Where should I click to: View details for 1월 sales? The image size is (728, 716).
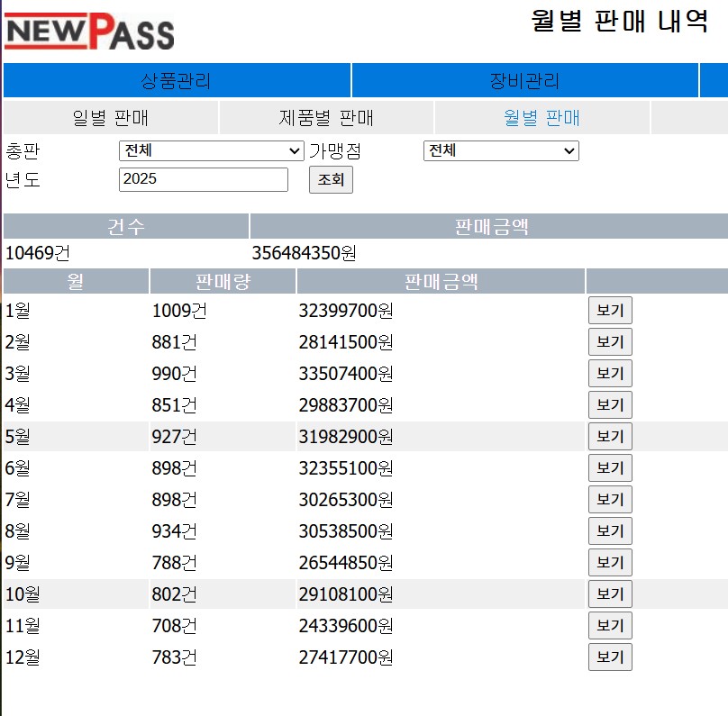click(x=610, y=311)
